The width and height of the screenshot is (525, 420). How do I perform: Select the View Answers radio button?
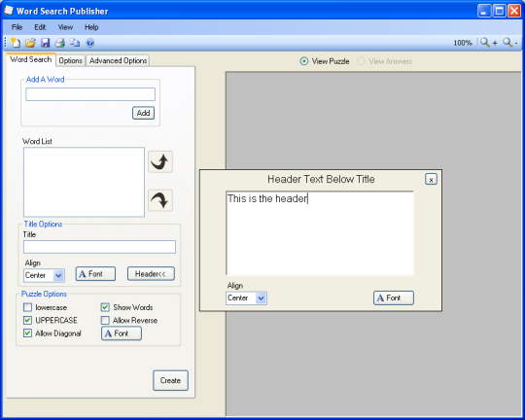pos(361,61)
